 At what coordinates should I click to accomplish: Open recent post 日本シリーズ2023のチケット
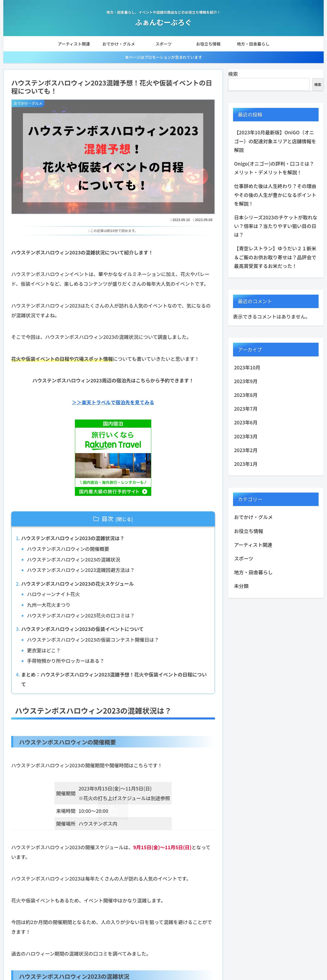(x=276, y=226)
